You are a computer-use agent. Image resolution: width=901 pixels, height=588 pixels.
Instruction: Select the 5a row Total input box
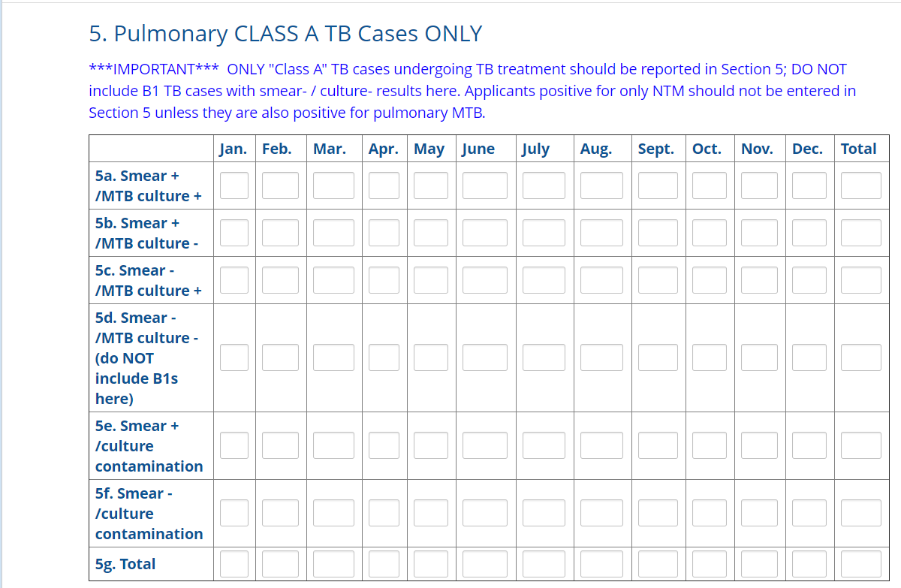click(860, 185)
